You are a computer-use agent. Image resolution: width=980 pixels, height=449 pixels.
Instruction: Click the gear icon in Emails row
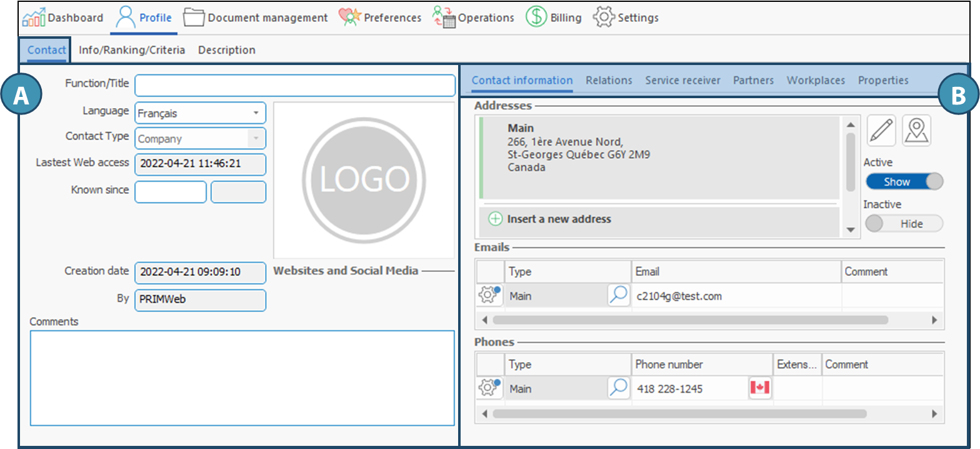[489, 295]
